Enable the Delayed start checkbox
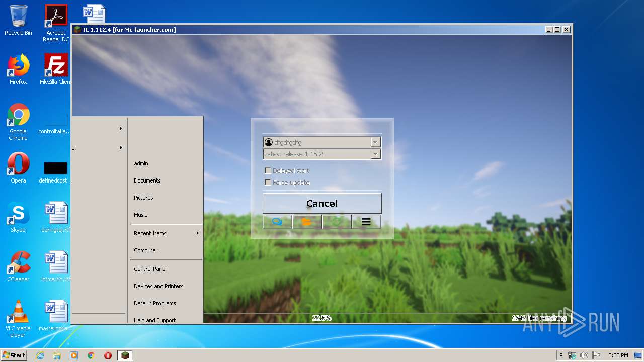644x362 pixels. tap(268, 171)
